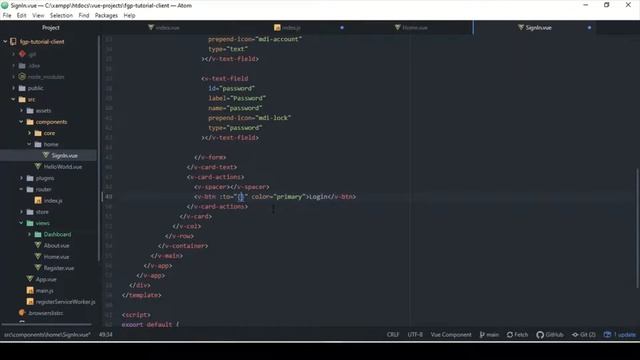Click modified dot on index.js tab
This screenshot has height=360, width=640.
coord(342,27)
